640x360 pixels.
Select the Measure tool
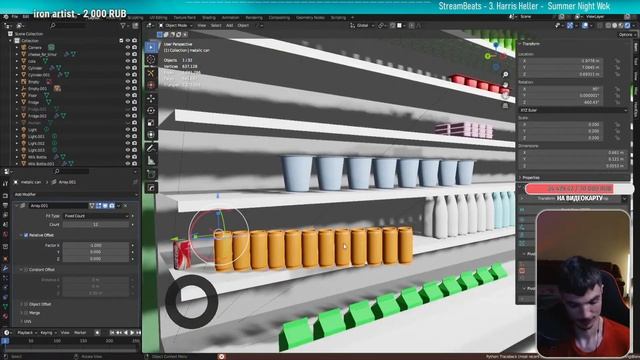click(151, 160)
